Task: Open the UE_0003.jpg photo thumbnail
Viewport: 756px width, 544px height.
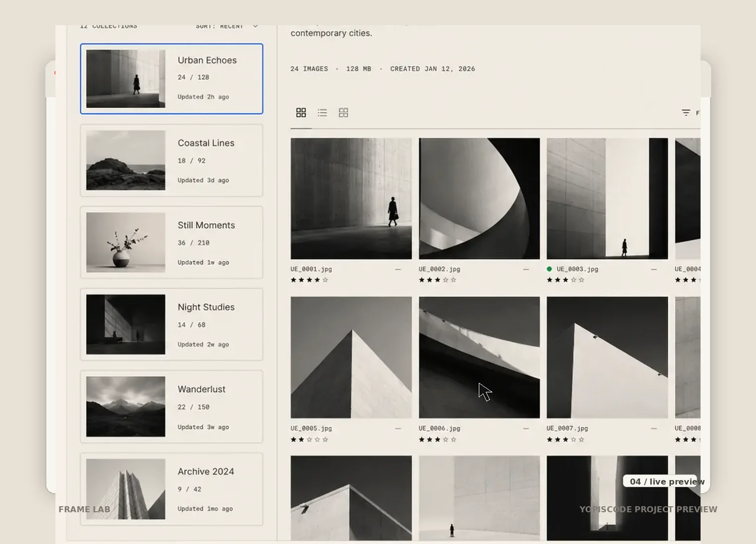Action: point(607,198)
